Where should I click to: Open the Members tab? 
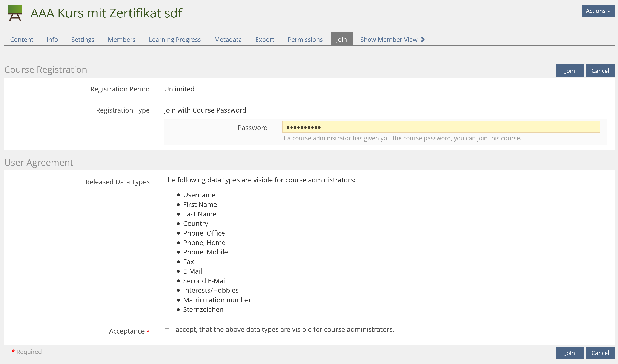click(121, 40)
